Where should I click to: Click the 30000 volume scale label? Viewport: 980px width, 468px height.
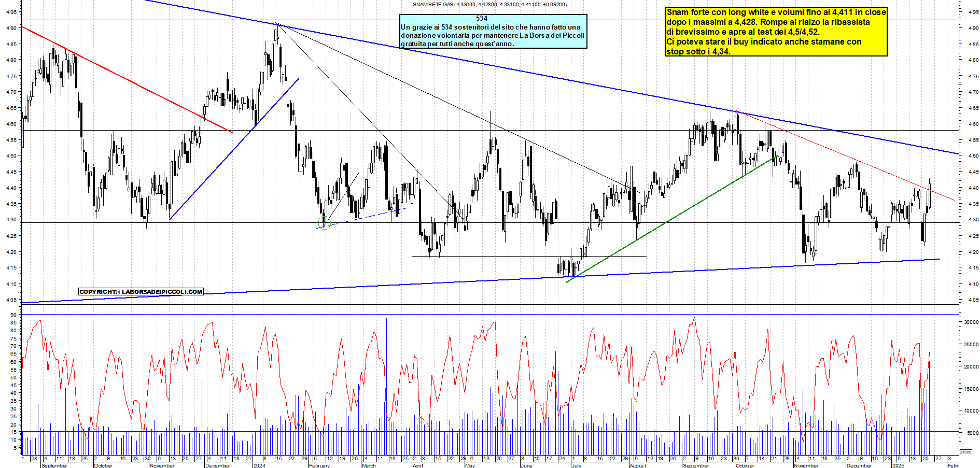point(971,322)
